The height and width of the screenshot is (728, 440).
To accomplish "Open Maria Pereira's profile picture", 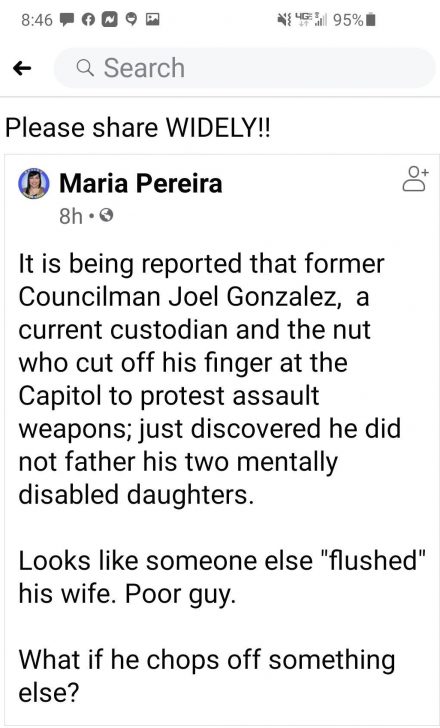I will point(34,183).
